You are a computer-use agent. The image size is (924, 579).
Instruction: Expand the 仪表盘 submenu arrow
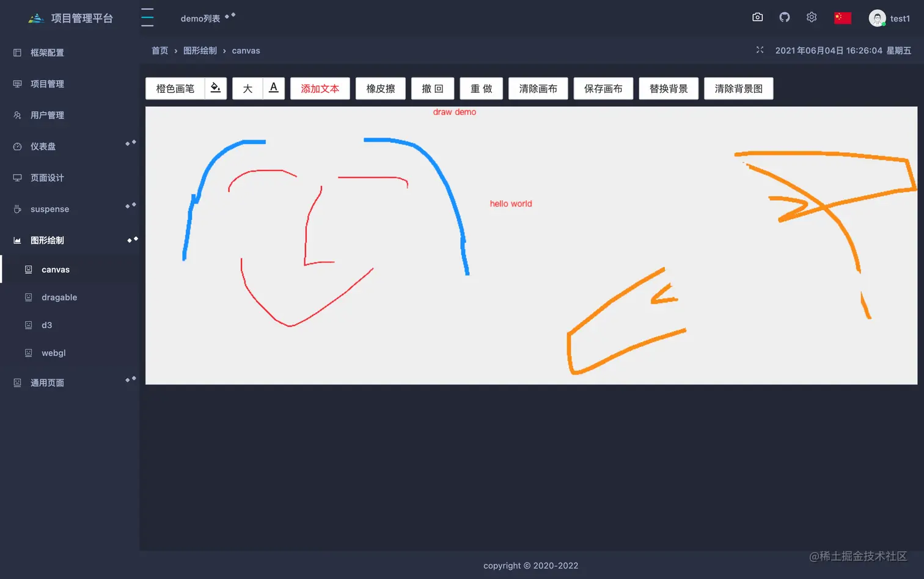pos(131,143)
